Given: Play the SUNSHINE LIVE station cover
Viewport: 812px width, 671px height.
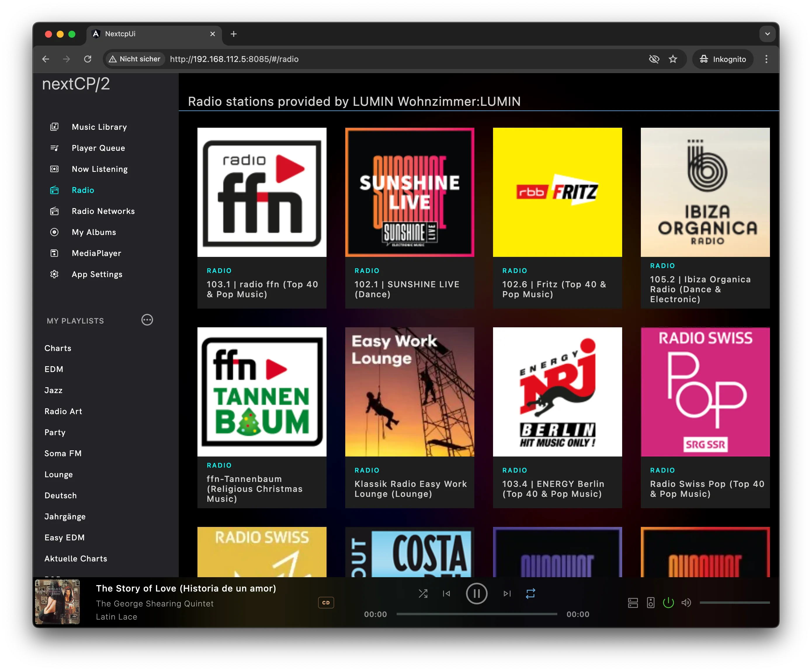Looking at the screenshot, I should (x=410, y=192).
